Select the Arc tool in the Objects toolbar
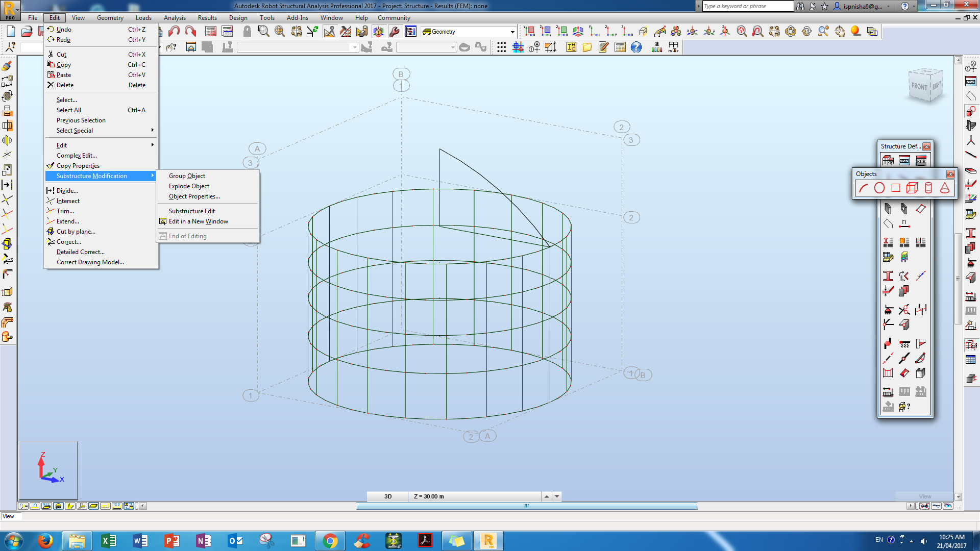 tap(863, 188)
